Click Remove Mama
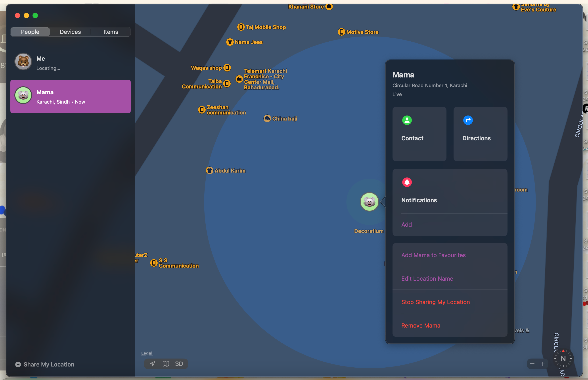The height and width of the screenshot is (380, 588). click(x=421, y=326)
